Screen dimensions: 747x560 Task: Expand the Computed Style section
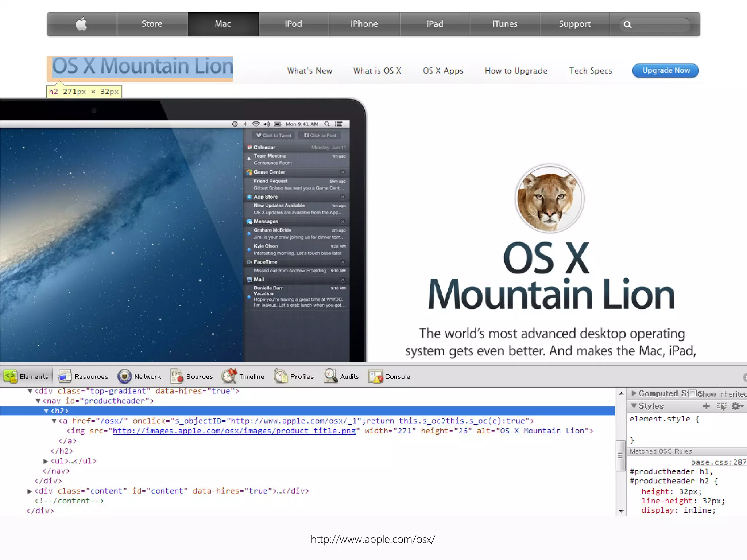(634, 393)
